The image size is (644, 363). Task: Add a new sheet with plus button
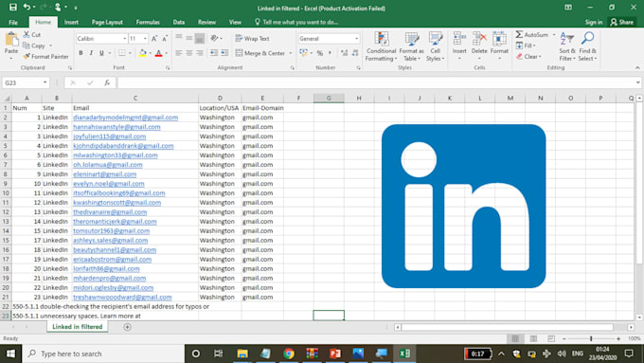[x=127, y=327]
